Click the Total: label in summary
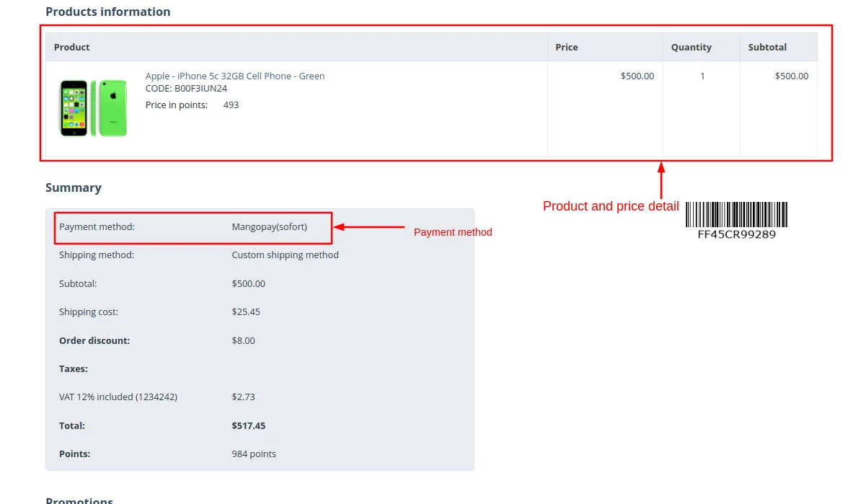This screenshot has width=861, height=504. tap(72, 425)
